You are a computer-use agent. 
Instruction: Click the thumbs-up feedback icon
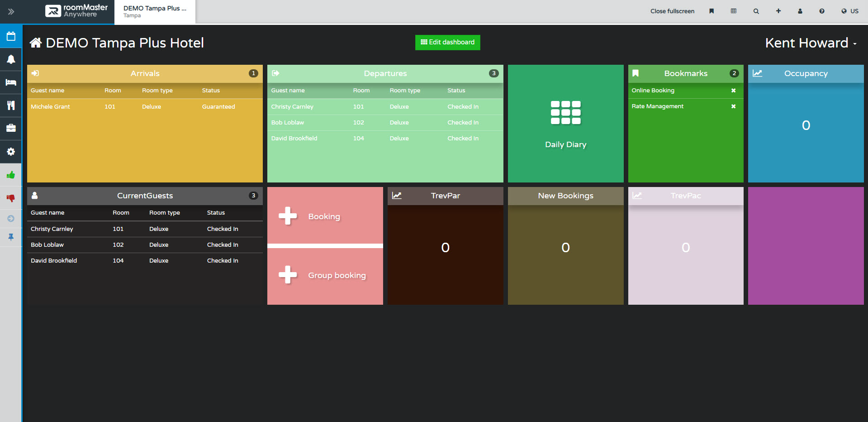click(10, 174)
